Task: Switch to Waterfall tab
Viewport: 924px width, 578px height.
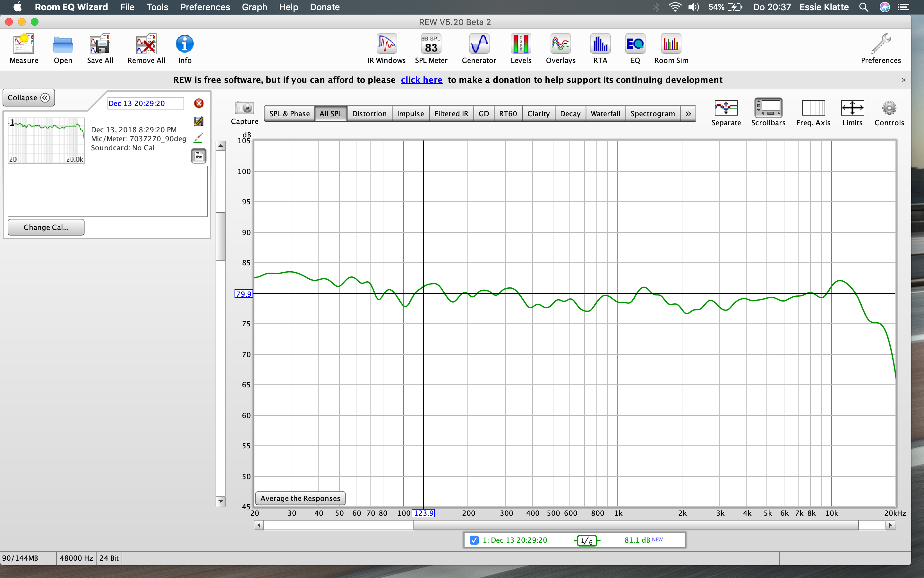Action: tap(605, 114)
